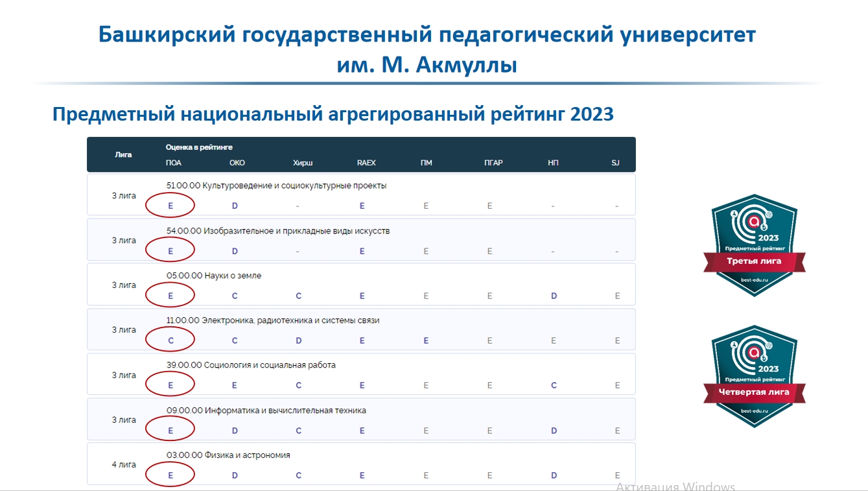Click circled C rating in the Электроника row
Viewport: 868px width, 491px height.
[x=170, y=341]
